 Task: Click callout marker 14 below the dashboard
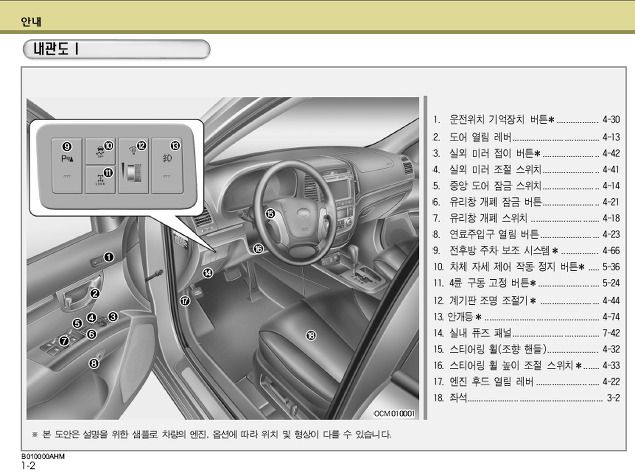(x=208, y=273)
